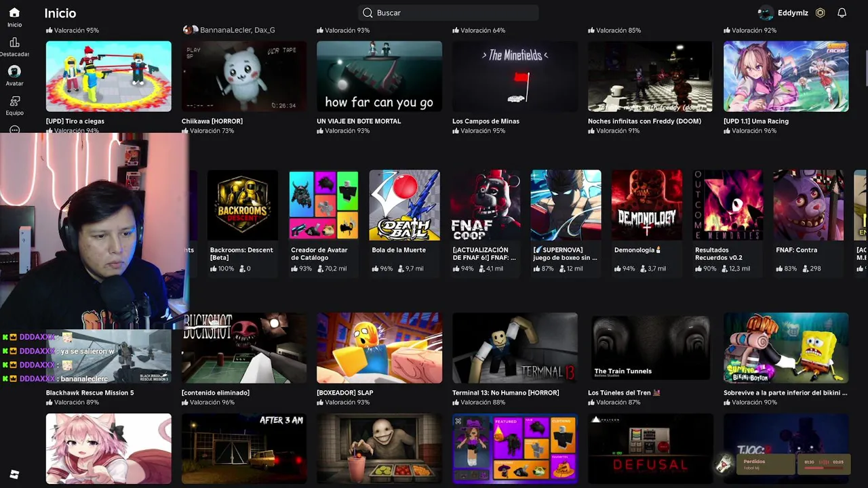Click the Inicio page heading
Viewport: 868px width, 488px height.
[60, 13]
